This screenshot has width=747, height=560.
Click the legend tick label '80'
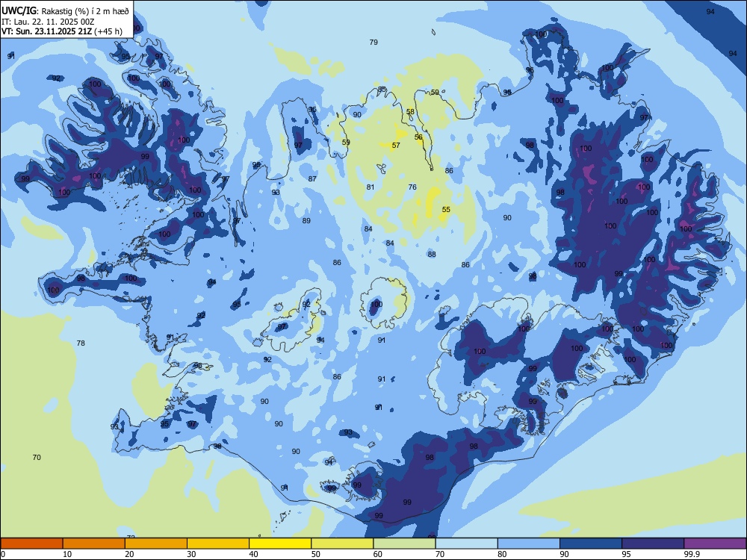(502, 554)
